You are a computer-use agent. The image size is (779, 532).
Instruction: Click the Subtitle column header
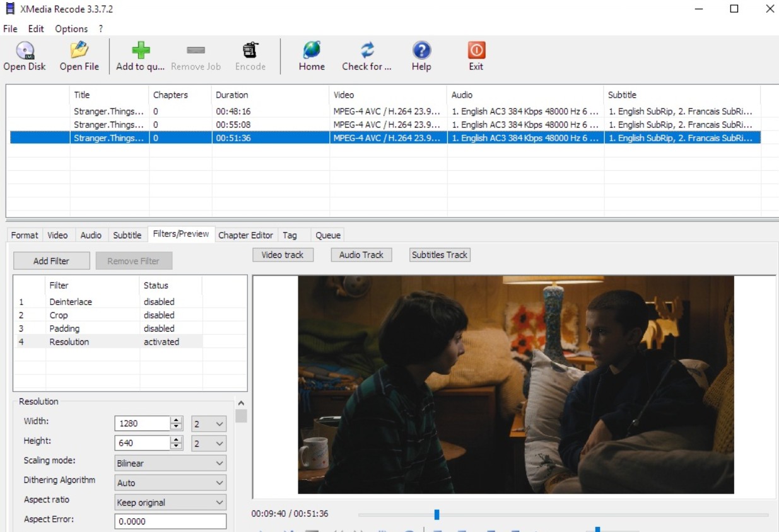click(x=682, y=95)
